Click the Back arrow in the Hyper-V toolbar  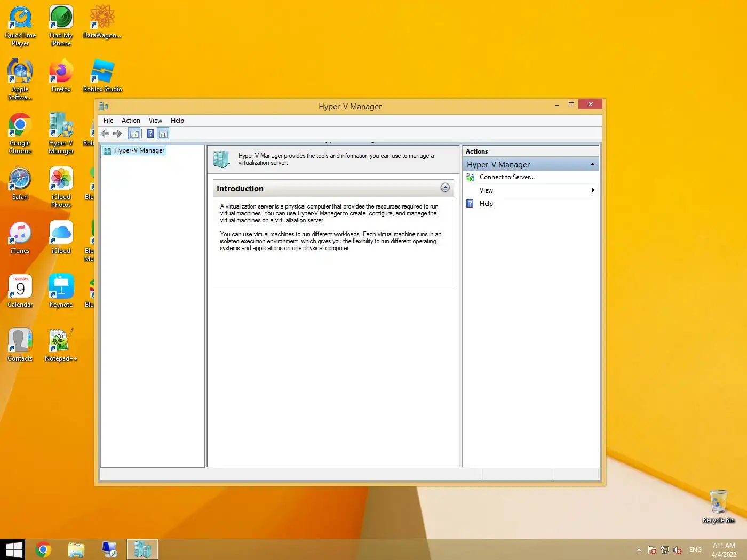coord(105,134)
